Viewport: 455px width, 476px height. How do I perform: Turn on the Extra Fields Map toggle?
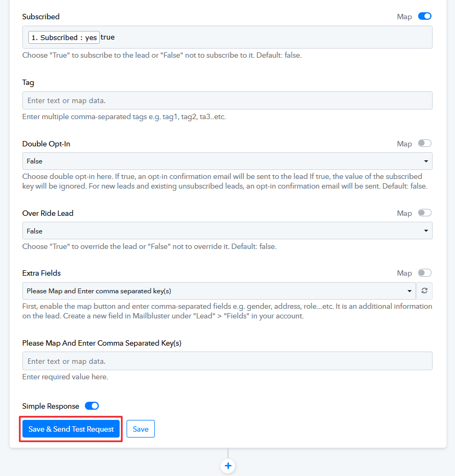tap(425, 272)
